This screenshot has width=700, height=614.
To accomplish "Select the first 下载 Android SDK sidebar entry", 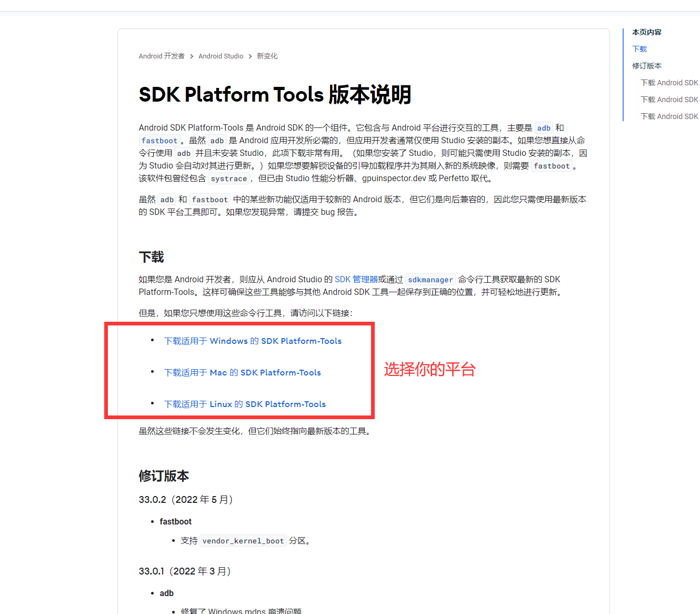I will click(669, 83).
